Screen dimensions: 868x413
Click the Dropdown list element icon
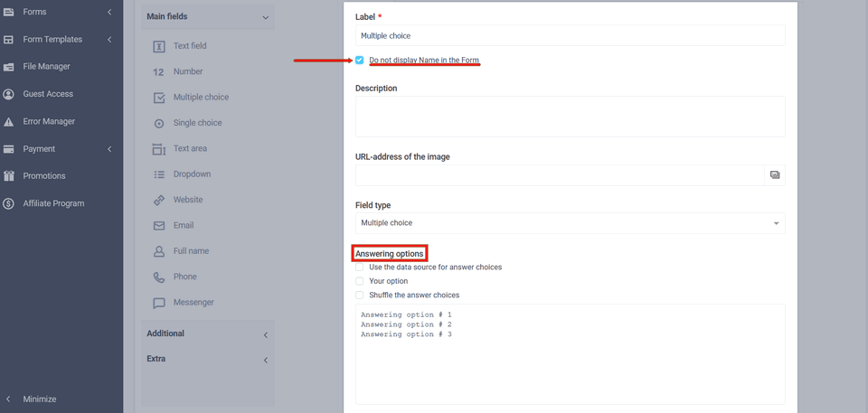(x=159, y=174)
